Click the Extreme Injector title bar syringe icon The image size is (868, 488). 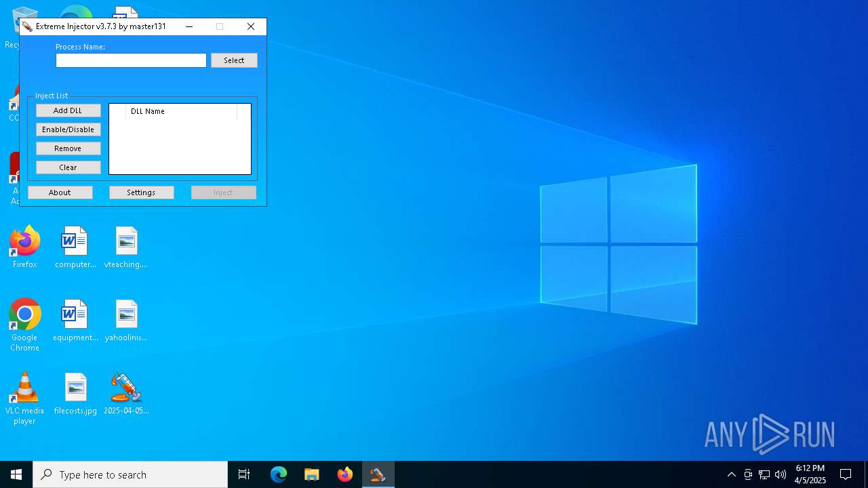[27, 26]
